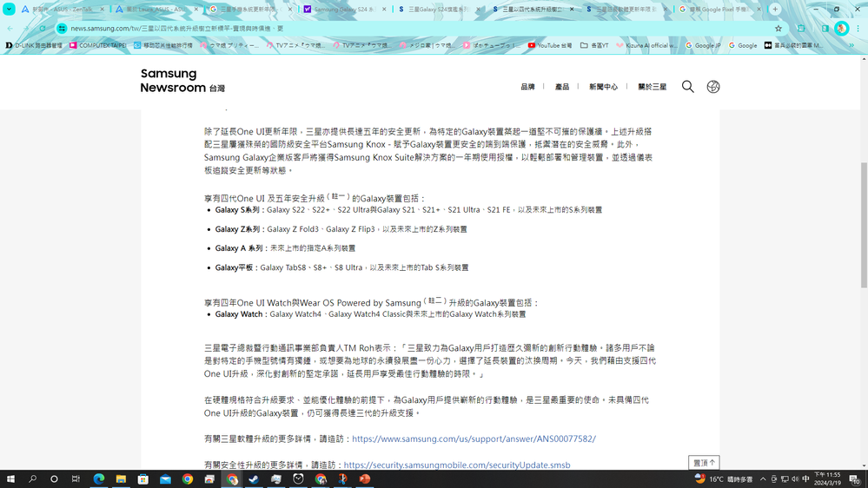Screen dimensions: 868x488
Task: Open the Chrome profile avatar
Action: coord(841,28)
